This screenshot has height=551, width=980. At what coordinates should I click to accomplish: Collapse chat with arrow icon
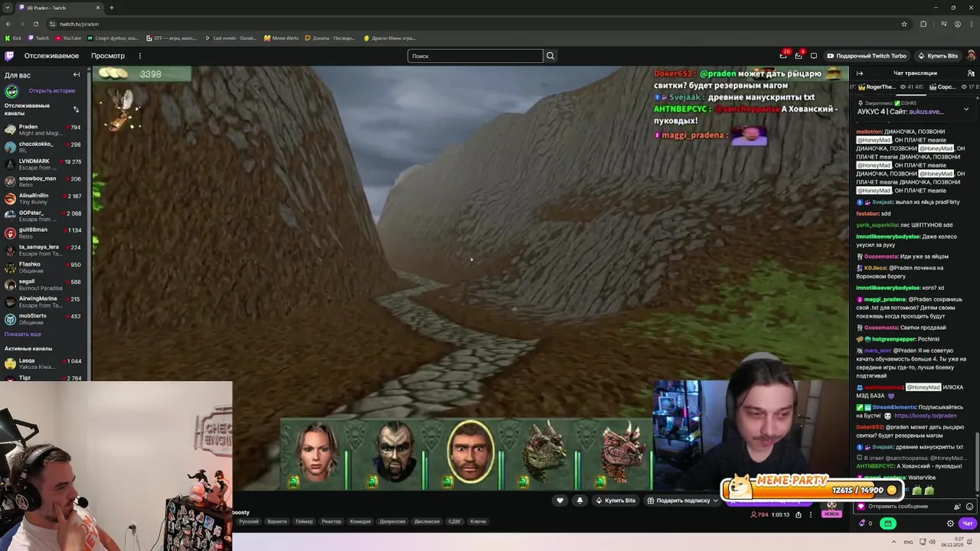(860, 73)
